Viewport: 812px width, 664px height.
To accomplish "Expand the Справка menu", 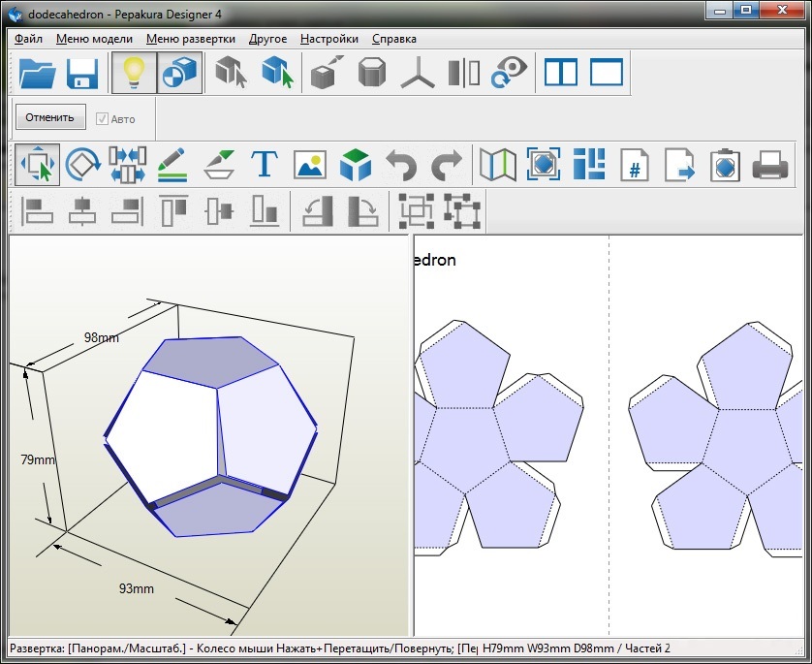I will click(394, 39).
